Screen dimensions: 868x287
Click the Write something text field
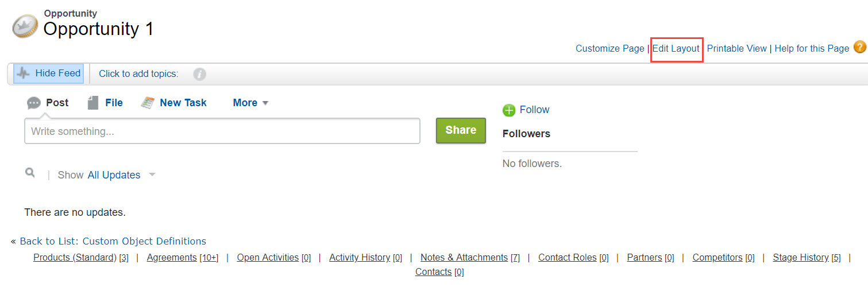[x=222, y=131]
